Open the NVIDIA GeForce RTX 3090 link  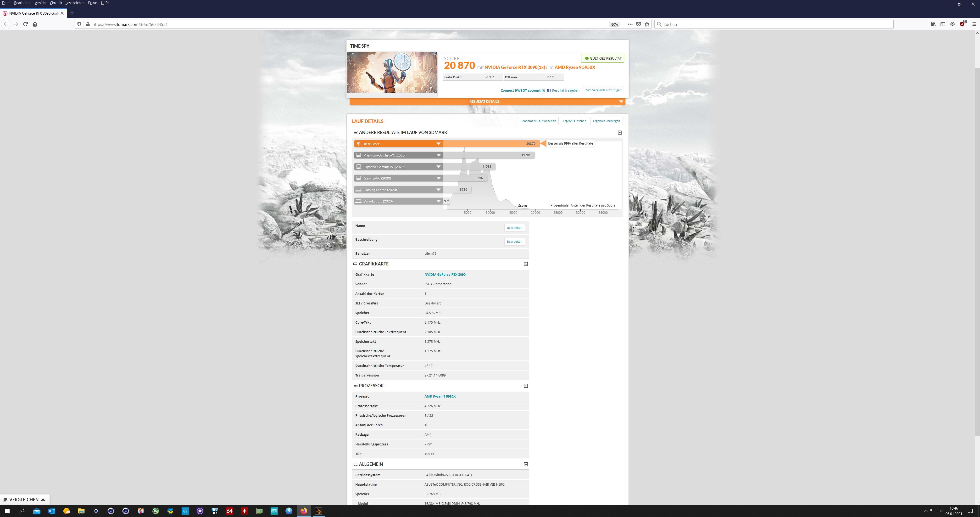[445, 275]
